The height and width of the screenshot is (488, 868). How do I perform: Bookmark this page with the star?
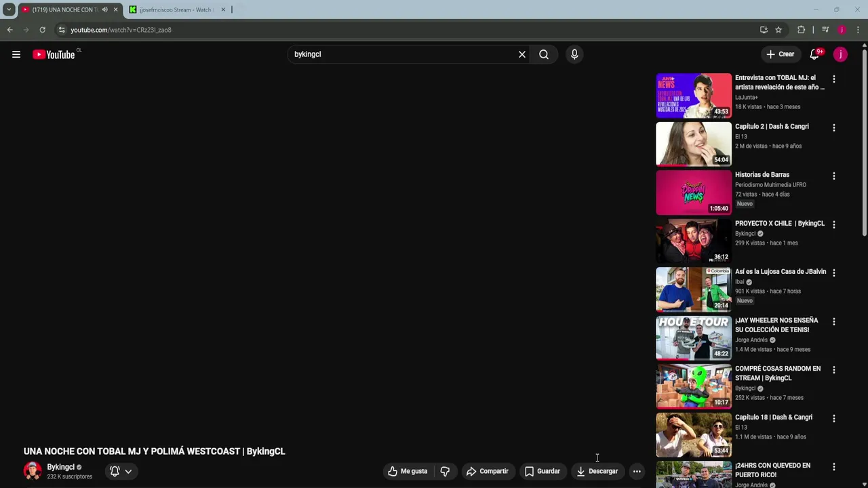point(778,30)
